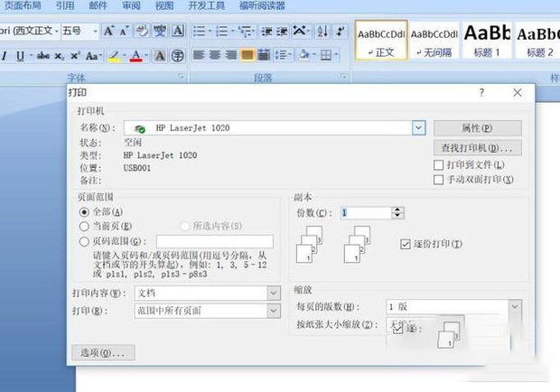This screenshot has width=560, height=392.
Task: Decrease paragraph indent
Action: point(266,32)
